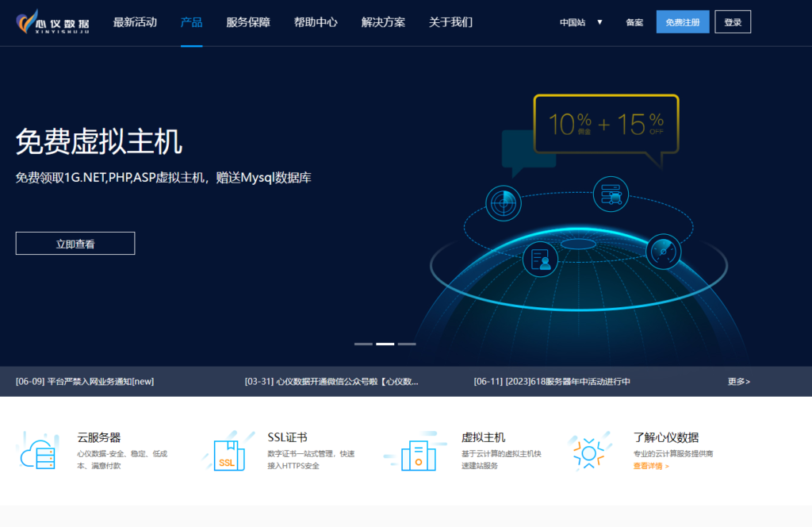Click the 10% + 15% OFF promo bubble
The image size is (812, 527).
click(607, 125)
